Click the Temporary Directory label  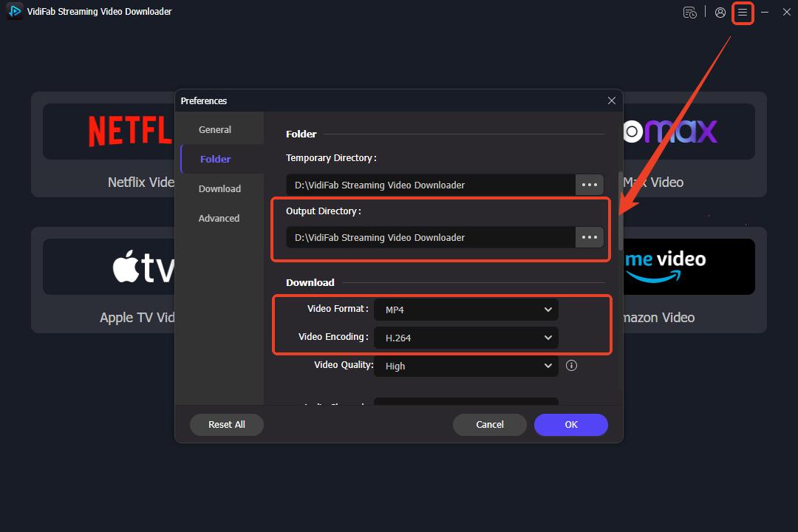point(331,158)
